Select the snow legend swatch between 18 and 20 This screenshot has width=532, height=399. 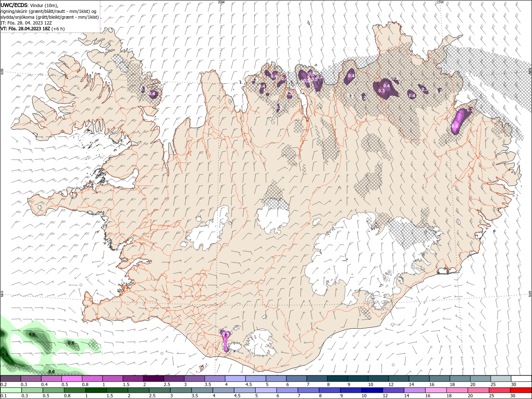pyautogui.click(x=460, y=378)
